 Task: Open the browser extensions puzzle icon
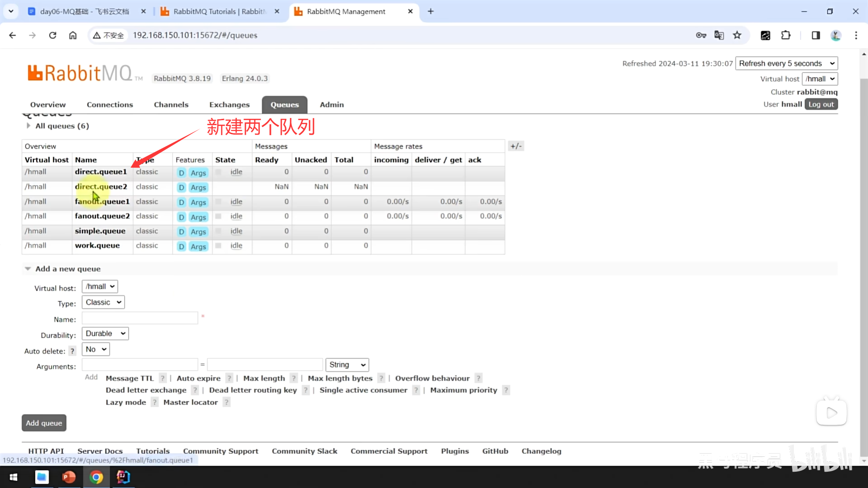pos(786,35)
